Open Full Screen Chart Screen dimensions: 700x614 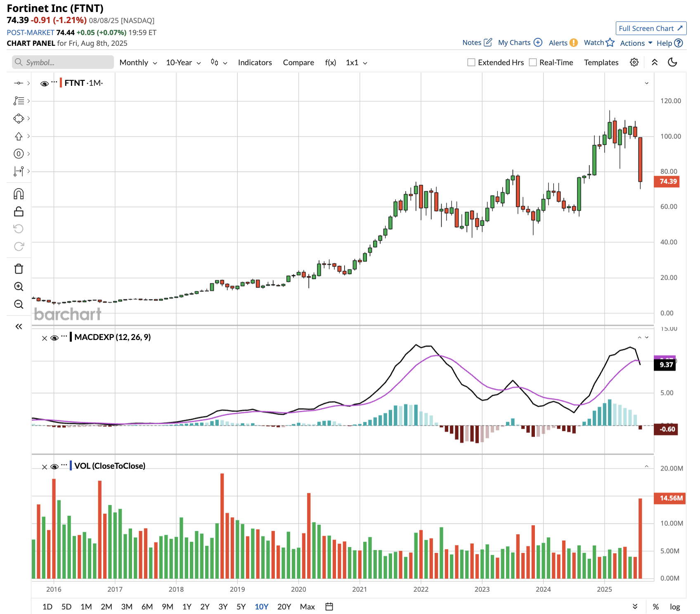click(651, 28)
